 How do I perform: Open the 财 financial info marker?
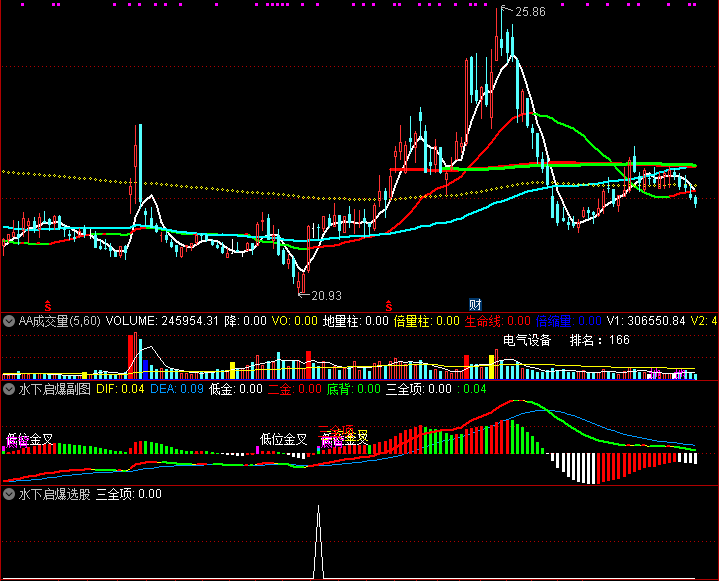coord(475,304)
